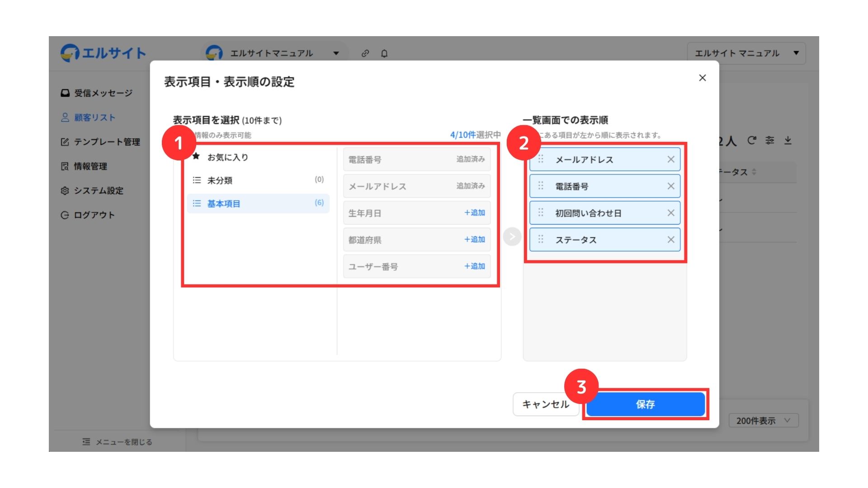
Task: Open the 200件表示 page size dropdown
Action: [764, 421]
